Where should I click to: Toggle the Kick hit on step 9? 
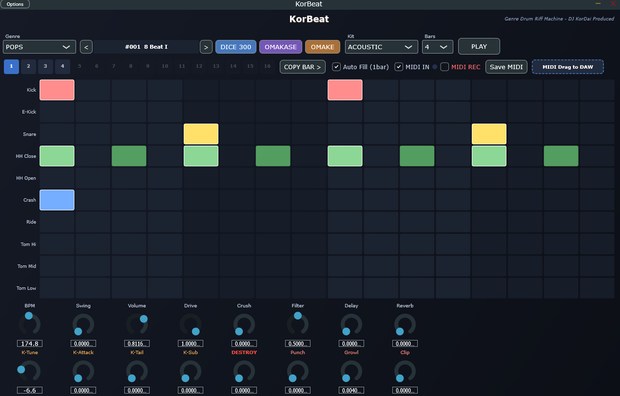point(345,90)
